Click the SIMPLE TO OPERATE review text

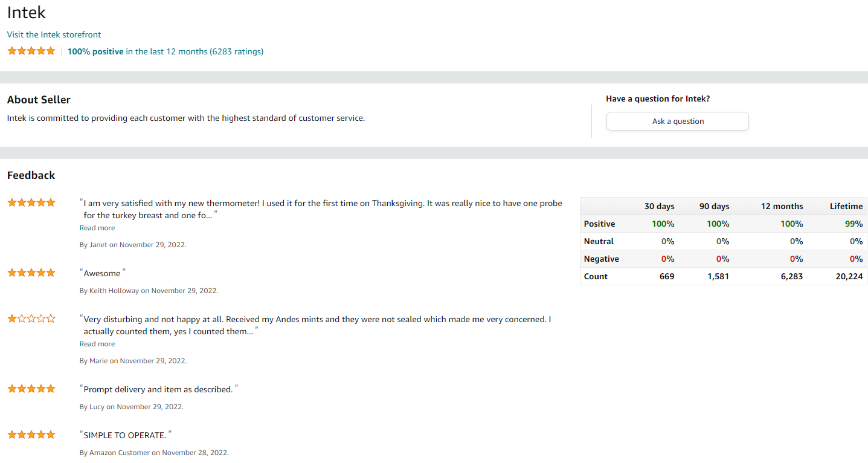coord(125,435)
